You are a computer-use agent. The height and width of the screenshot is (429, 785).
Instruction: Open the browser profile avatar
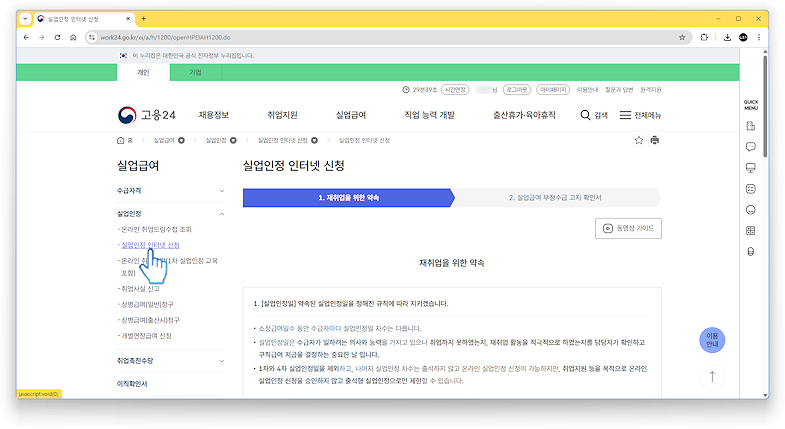tap(743, 38)
